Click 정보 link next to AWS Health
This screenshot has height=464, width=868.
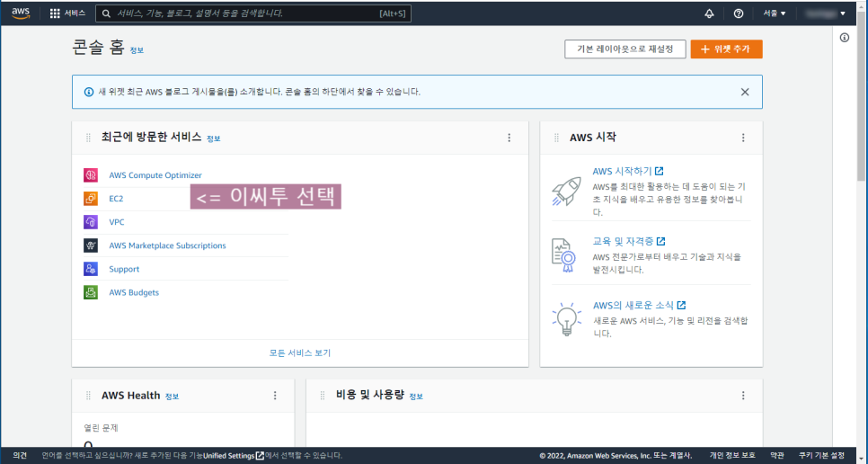point(173,397)
